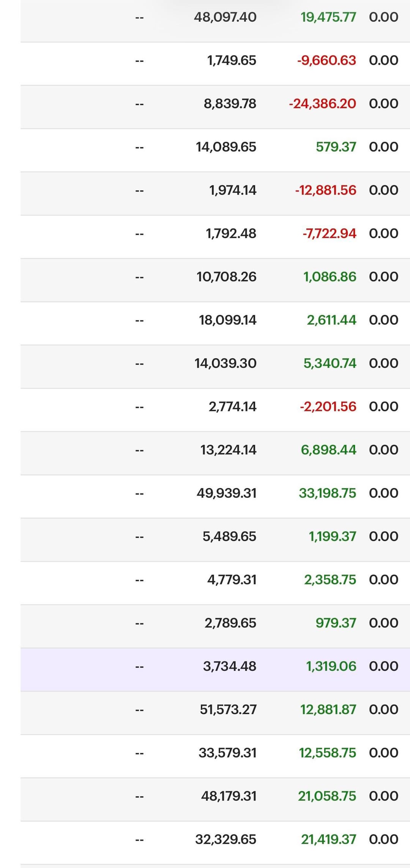
Task: Select the 14,039.30 value cell
Action: point(225,364)
